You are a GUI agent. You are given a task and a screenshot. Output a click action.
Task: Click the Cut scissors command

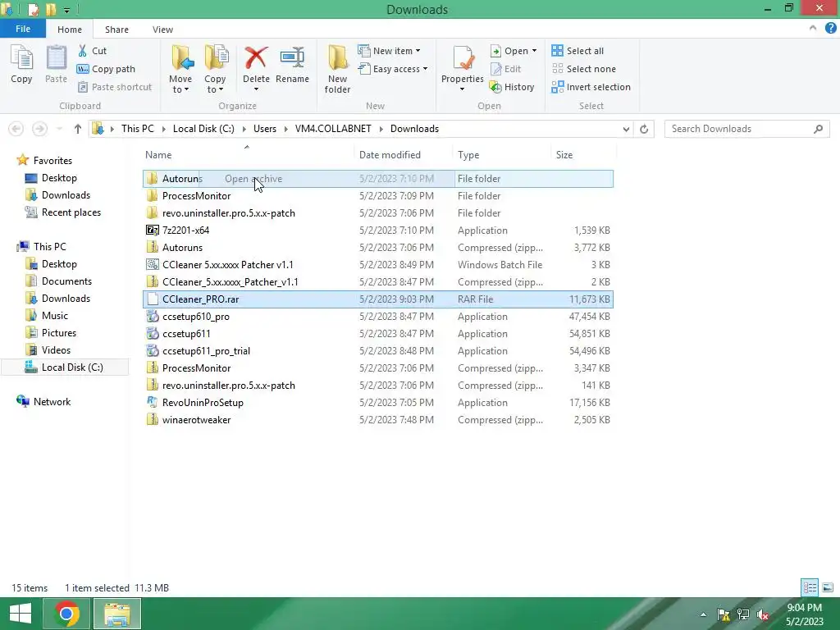pos(92,51)
